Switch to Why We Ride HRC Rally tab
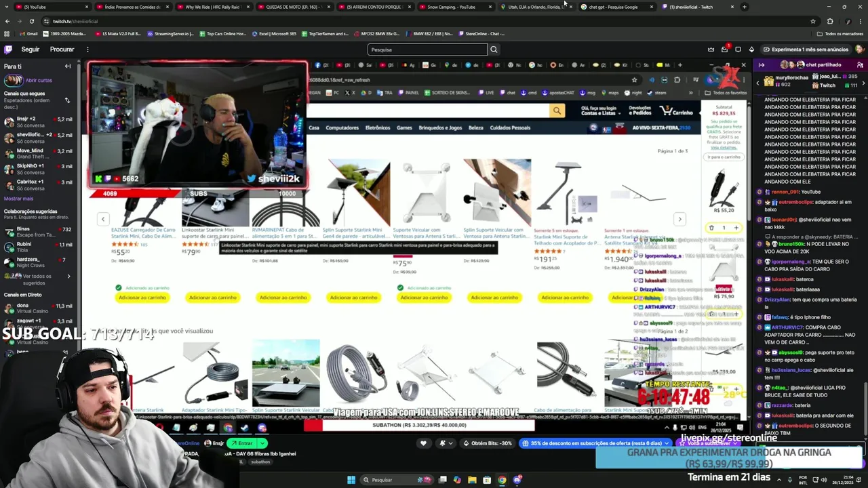This screenshot has height=488, width=868. 213,7
